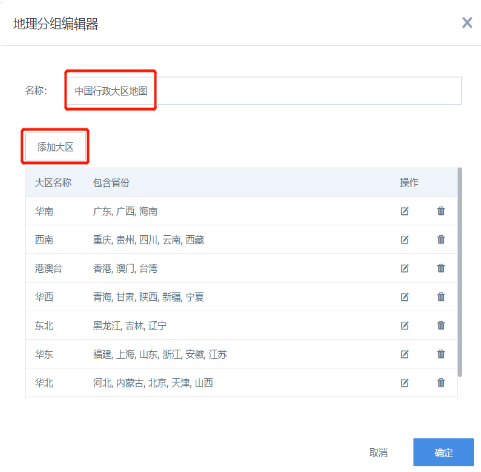This screenshot has width=481, height=472.
Task: Delete the 华北 region entry
Action: (x=441, y=383)
